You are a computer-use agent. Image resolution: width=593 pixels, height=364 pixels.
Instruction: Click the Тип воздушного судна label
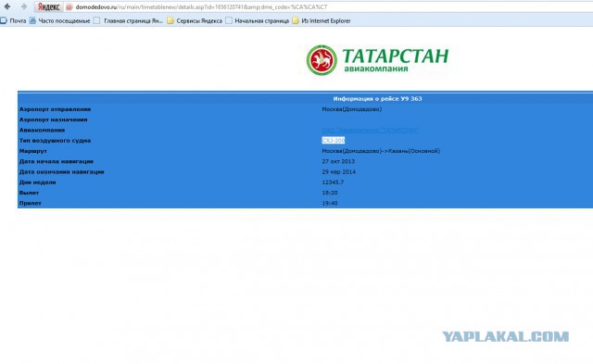click(56, 141)
